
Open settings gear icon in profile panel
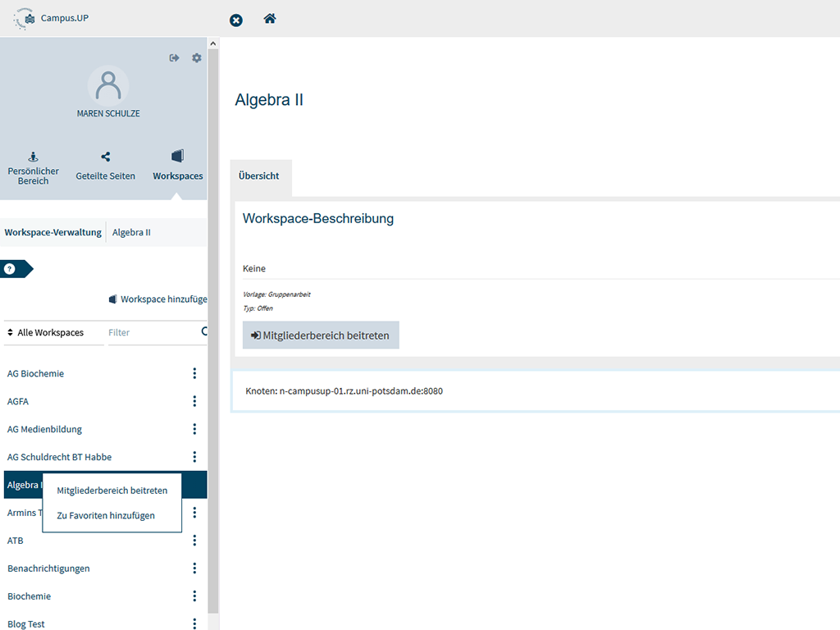point(197,58)
